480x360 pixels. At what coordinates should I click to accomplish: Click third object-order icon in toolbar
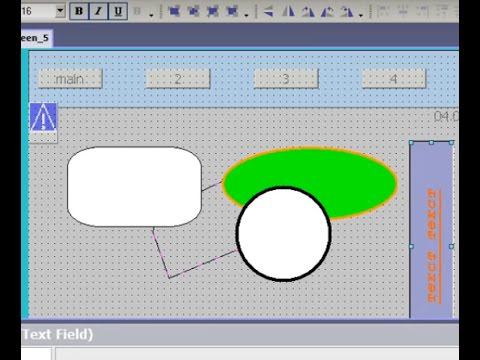point(212,11)
